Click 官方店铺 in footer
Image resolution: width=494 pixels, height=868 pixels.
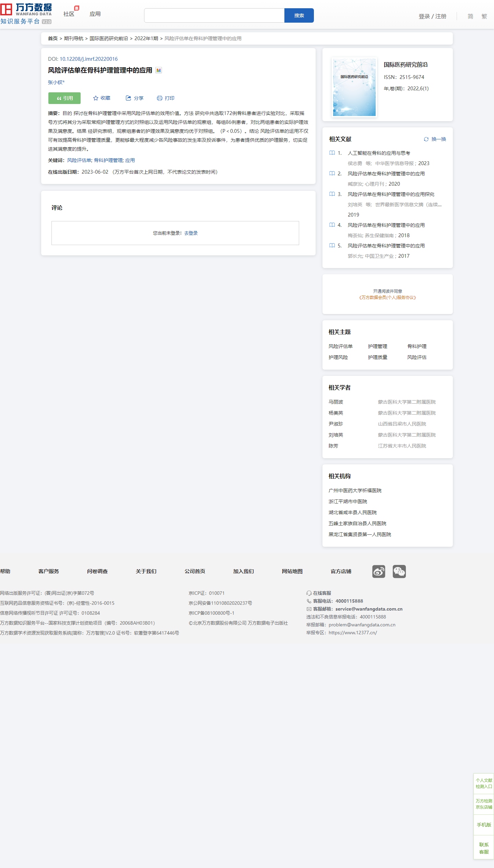pos(341,571)
